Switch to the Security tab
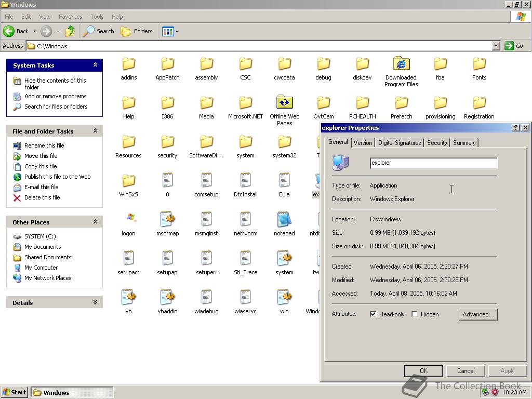Viewport: 532px width, 399px height. [x=437, y=143]
